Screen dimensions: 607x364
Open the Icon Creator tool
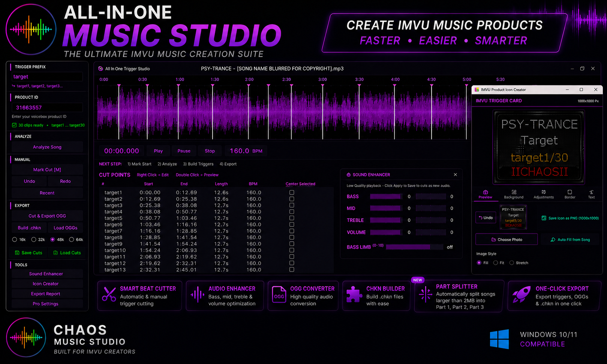coord(47,284)
